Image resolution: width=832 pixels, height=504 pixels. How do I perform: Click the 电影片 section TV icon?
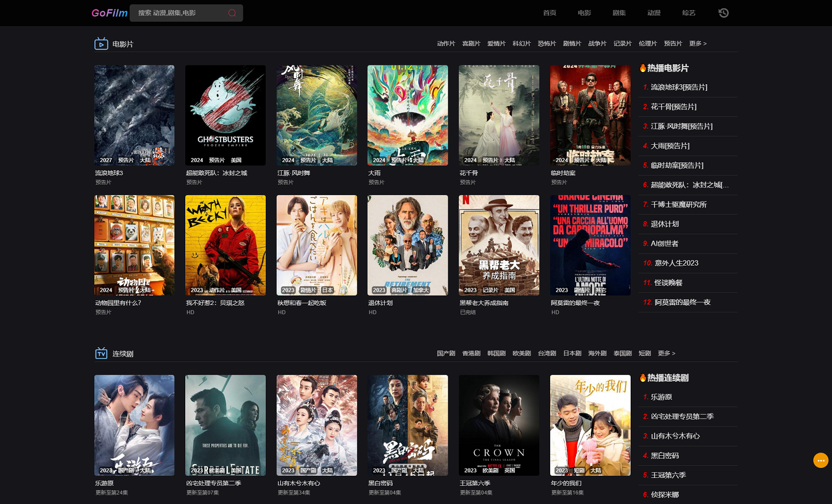pyautogui.click(x=101, y=43)
